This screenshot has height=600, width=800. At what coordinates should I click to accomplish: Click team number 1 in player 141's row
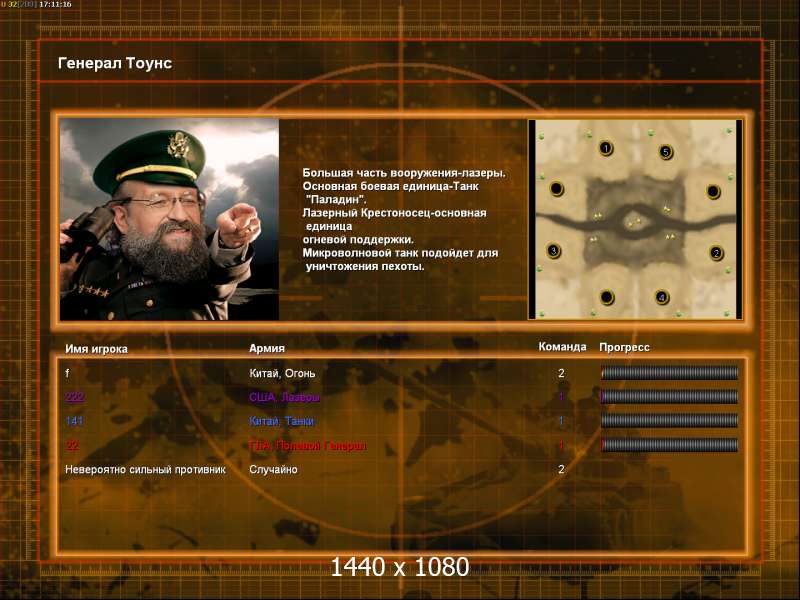pyautogui.click(x=561, y=421)
